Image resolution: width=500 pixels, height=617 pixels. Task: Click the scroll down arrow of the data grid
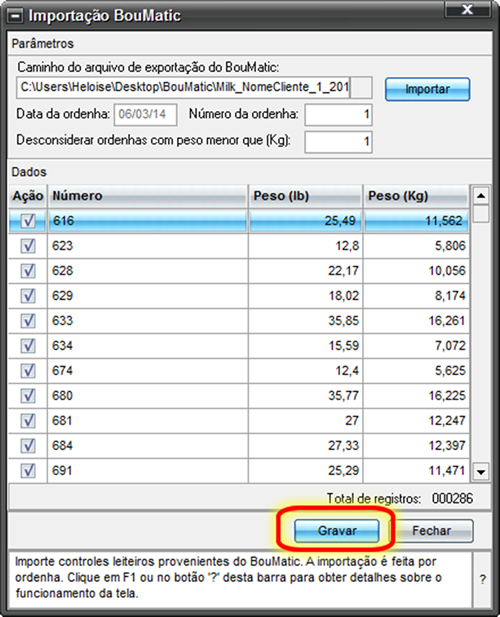(x=481, y=471)
